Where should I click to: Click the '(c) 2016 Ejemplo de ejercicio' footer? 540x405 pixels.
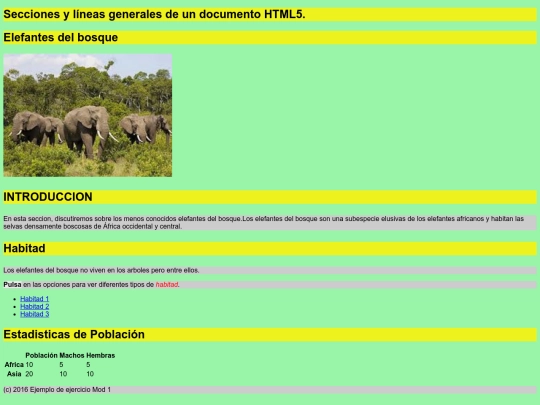pyautogui.click(x=270, y=390)
